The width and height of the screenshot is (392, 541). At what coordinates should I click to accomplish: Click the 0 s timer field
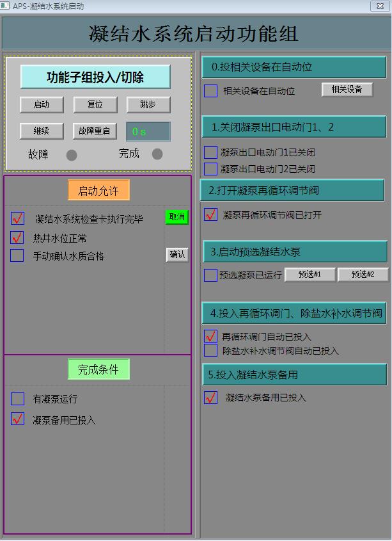148,131
